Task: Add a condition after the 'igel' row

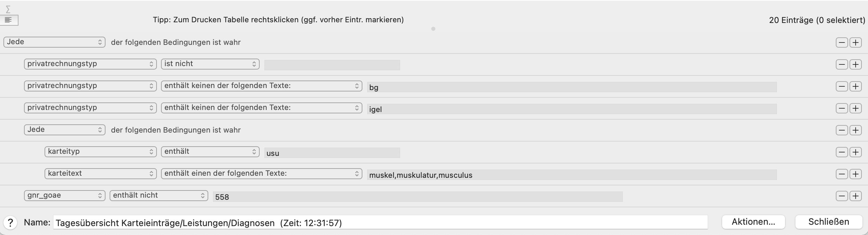Action: click(x=856, y=108)
